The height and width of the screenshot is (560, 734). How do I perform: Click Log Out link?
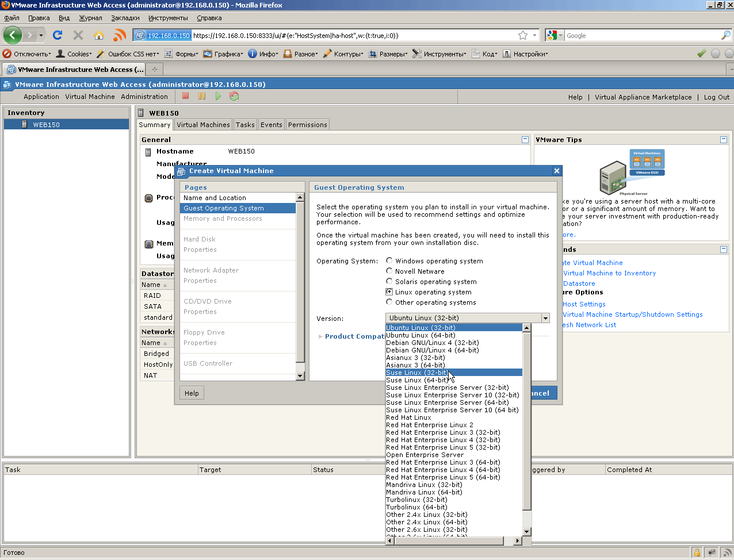click(717, 97)
